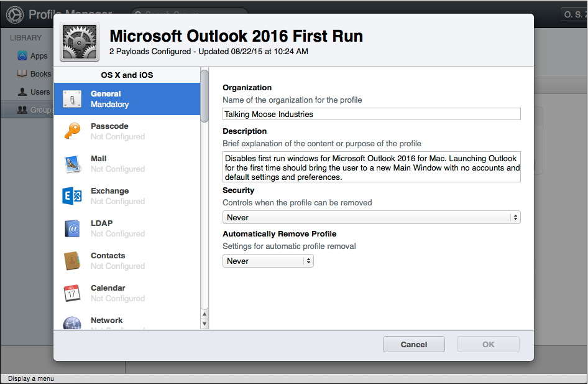Click the Groups icon in the Library sidebar
This screenshot has height=384, width=588.
(x=22, y=110)
